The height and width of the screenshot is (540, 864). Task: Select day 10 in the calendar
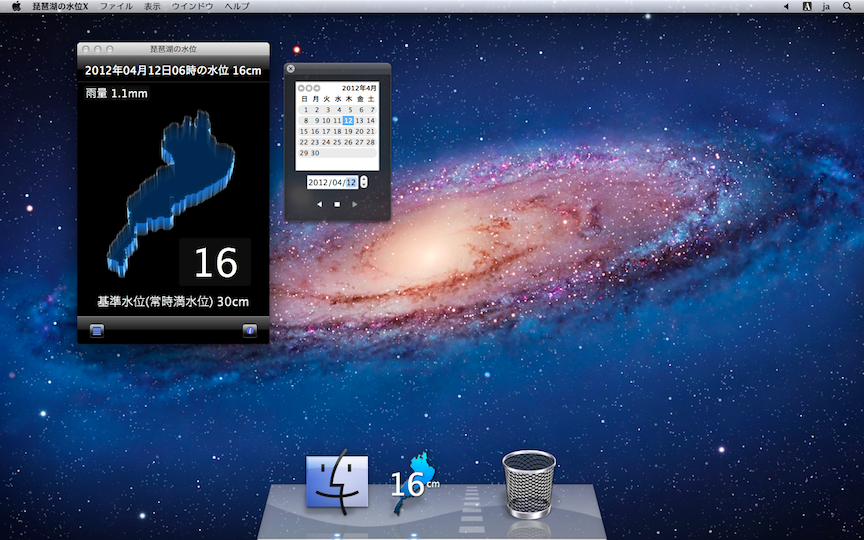tap(327, 121)
